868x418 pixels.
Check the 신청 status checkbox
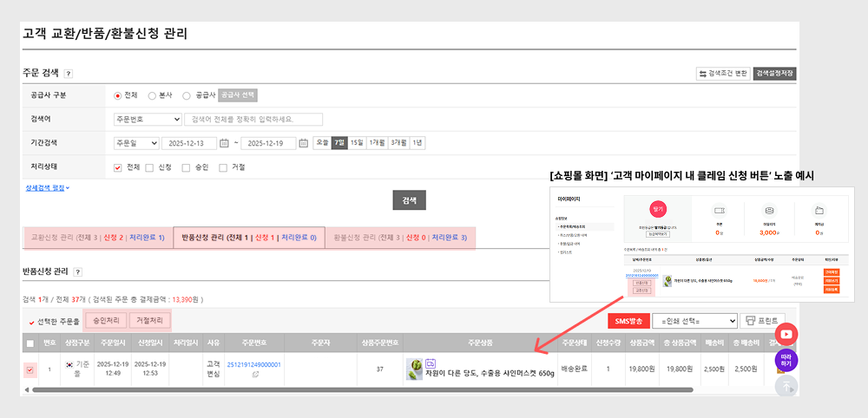(149, 167)
